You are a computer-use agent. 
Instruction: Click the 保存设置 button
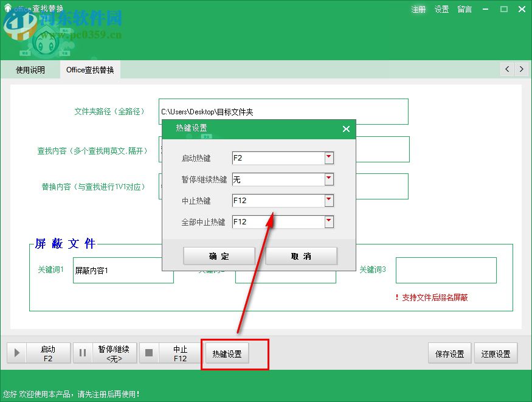click(449, 353)
